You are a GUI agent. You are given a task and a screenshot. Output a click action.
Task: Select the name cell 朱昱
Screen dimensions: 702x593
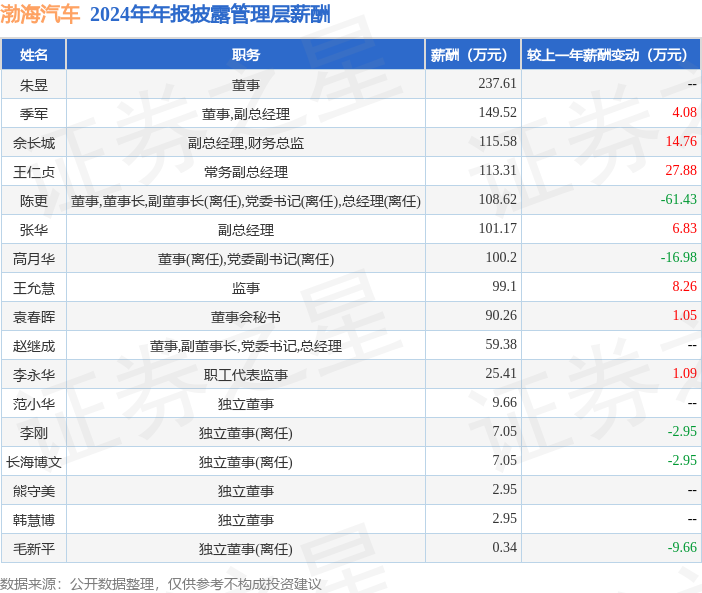click(x=34, y=85)
